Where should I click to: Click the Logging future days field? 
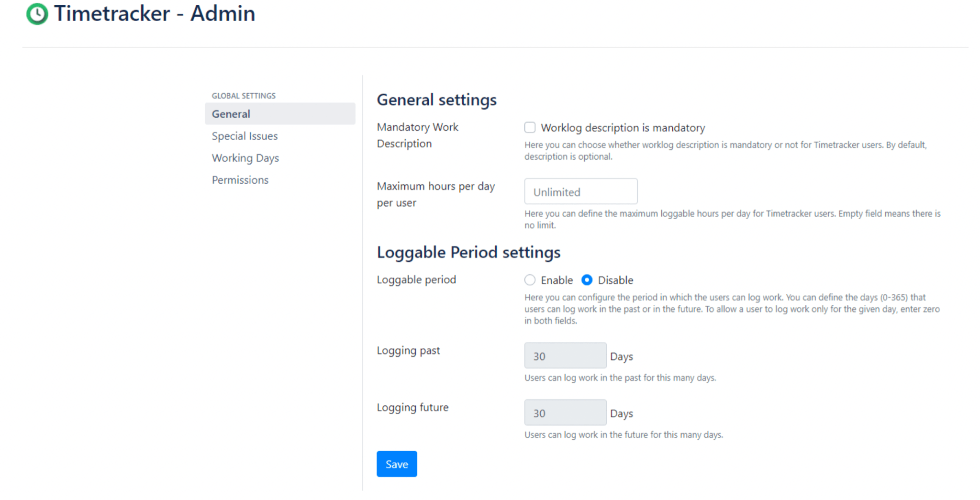[x=565, y=412]
